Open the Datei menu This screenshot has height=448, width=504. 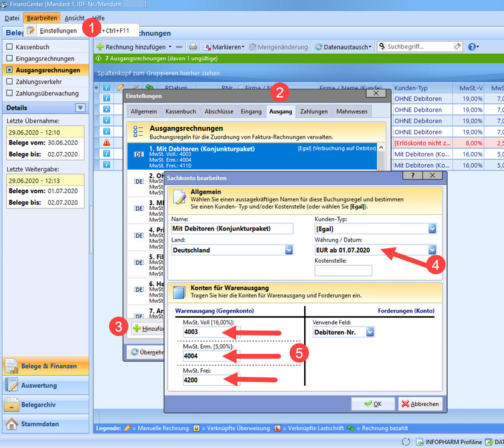[12, 18]
